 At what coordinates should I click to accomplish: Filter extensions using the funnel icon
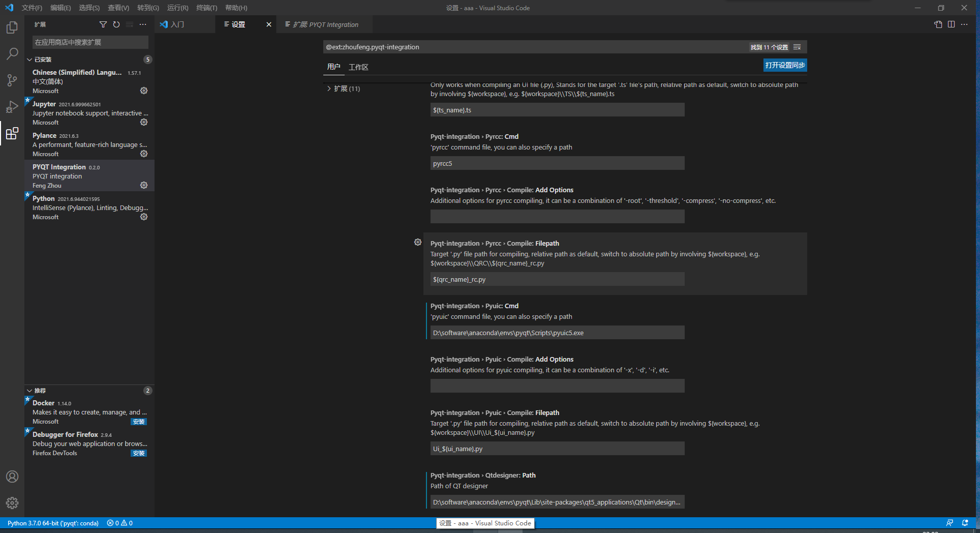click(x=103, y=24)
